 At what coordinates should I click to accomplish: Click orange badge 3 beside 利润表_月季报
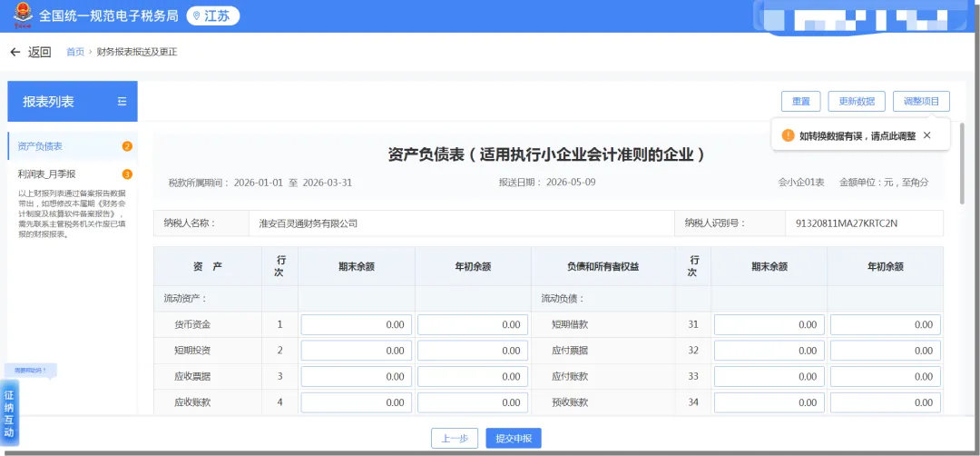coord(128,173)
